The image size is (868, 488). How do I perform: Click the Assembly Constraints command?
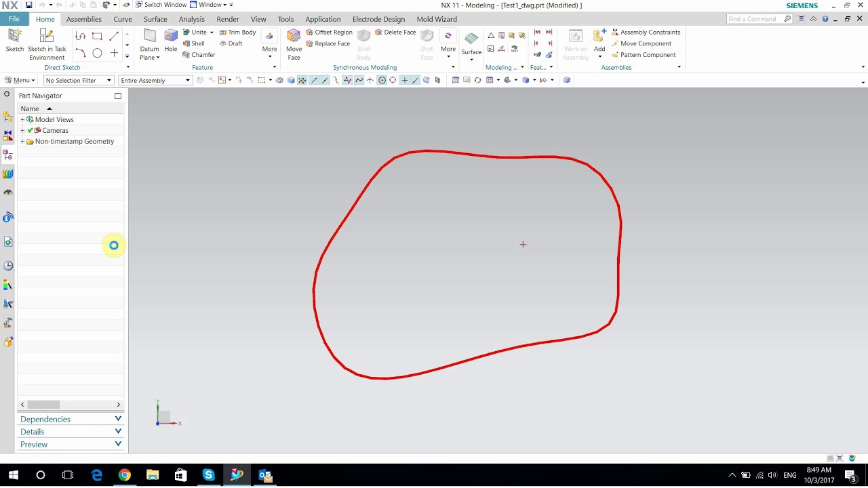[x=646, y=32]
